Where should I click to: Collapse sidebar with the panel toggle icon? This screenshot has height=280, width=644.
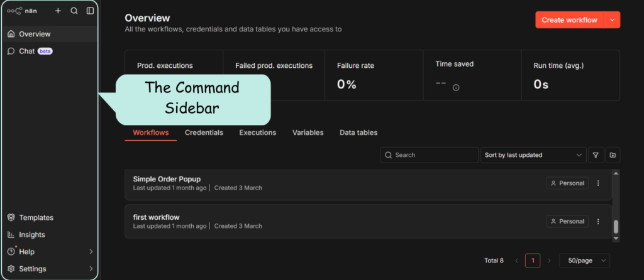(x=91, y=11)
